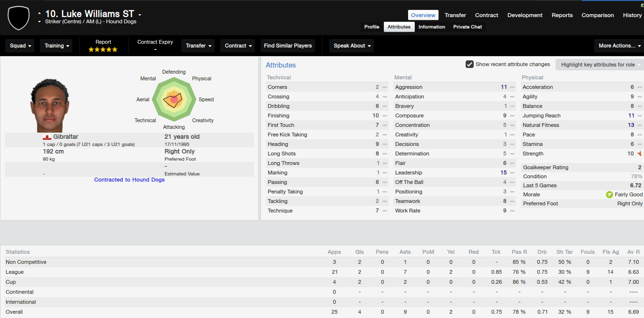644x318 pixels.
Task: Open Highlight key attributes for role dropdown
Action: [x=599, y=65]
